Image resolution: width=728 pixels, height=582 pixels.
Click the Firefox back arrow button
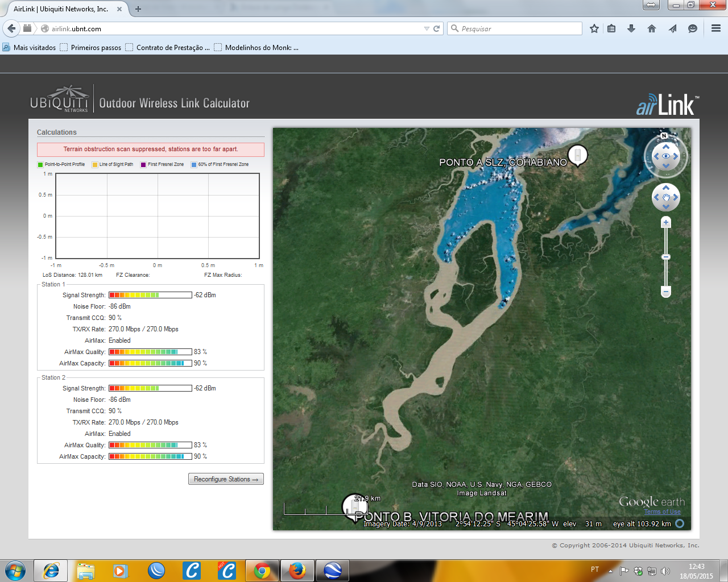click(x=11, y=28)
